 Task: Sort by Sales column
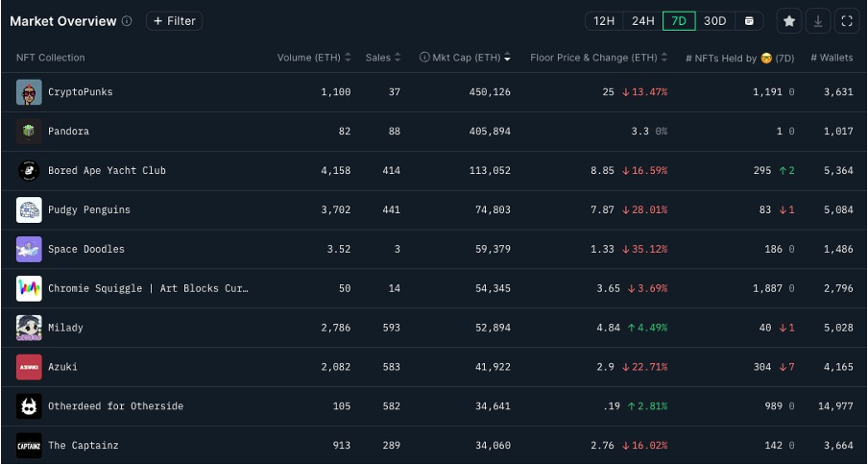[x=383, y=58]
